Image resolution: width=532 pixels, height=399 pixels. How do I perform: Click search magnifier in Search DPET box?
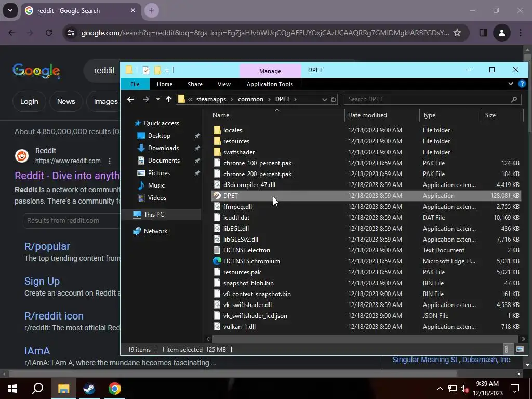pyautogui.click(x=514, y=99)
